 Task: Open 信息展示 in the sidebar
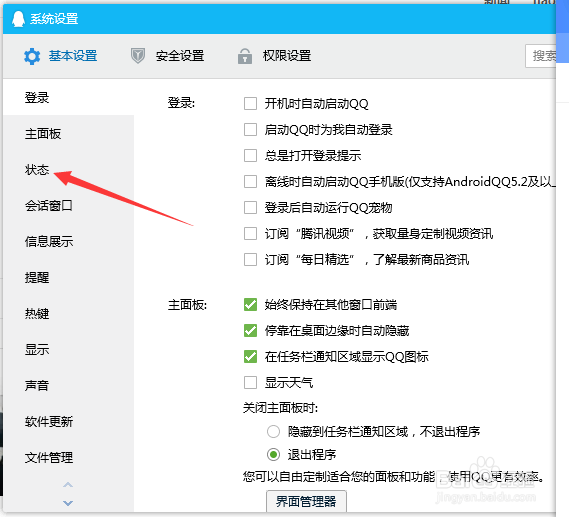pyautogui.click(x=49, y=241)
